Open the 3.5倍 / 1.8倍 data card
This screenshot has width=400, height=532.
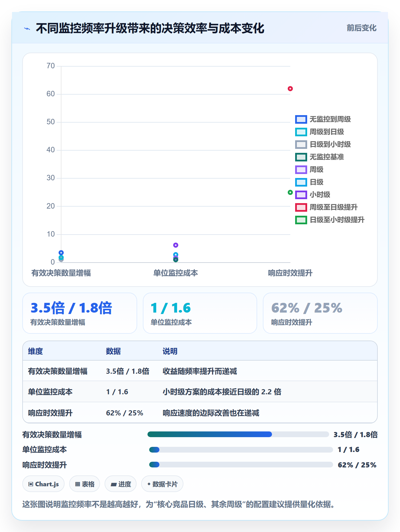click(80, 313)
